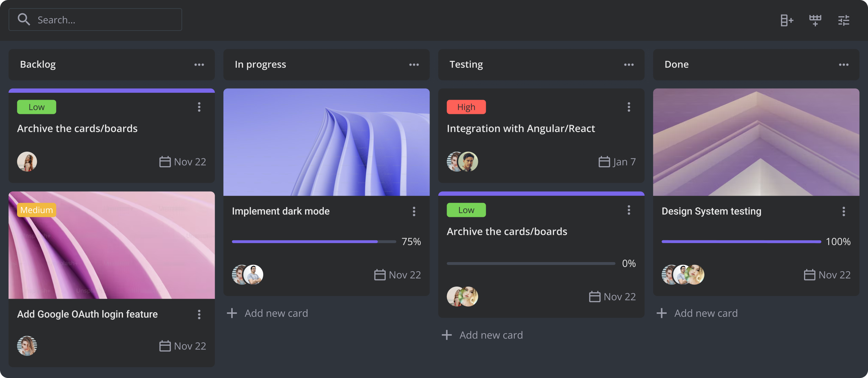Image resolution: width=868 pixels, height=378 pixels.
Task: Click the Done column title
Action: click(677, 65)
